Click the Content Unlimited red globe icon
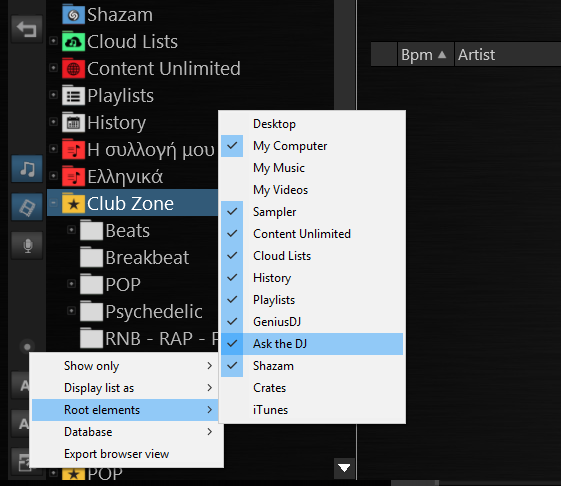 coord(73,68)
